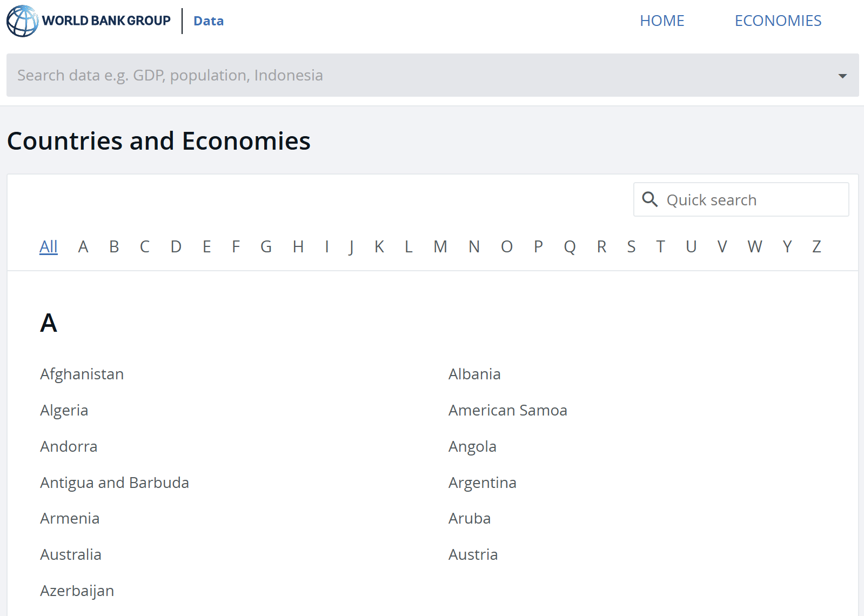Open the Antigua and Barbuda page

tap(114, 483)
